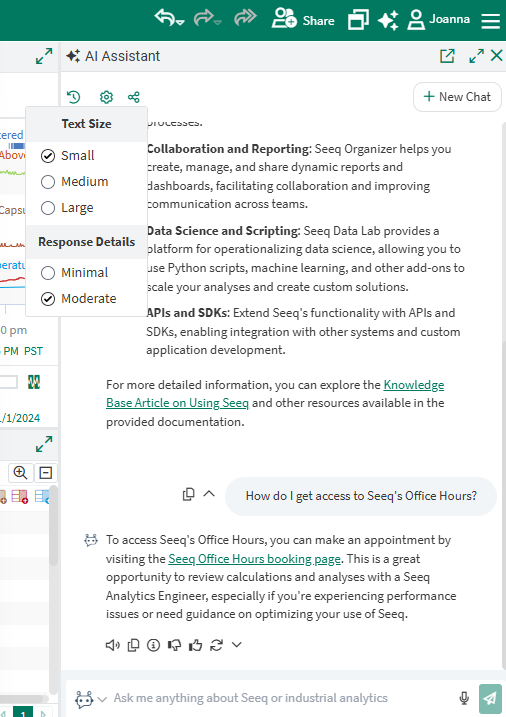The width and height of the screenshot is (506, 717).
Task: Collapse the Office Hours question with chevron
Action: 209,493
